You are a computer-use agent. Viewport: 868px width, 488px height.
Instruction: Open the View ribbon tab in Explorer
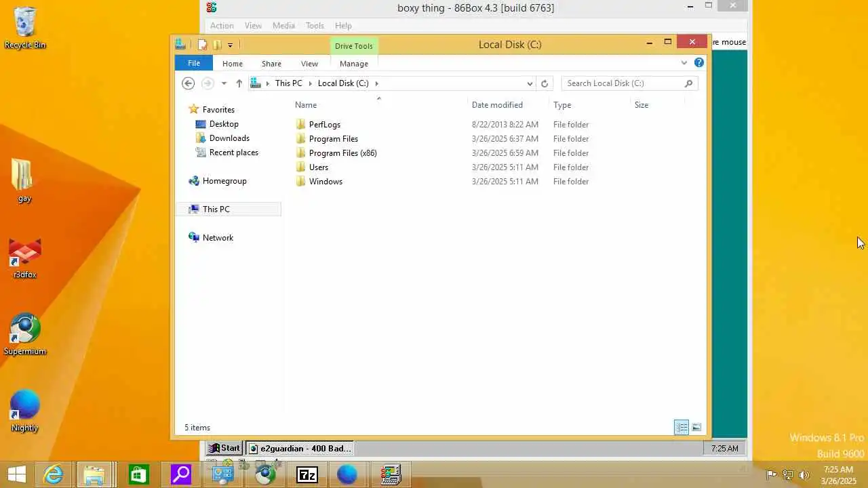click(x=309, y=63)
